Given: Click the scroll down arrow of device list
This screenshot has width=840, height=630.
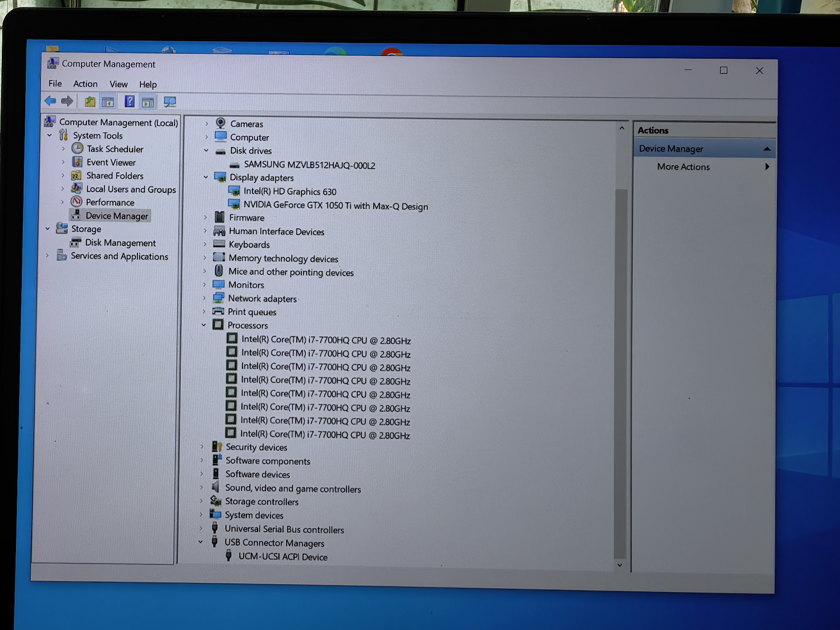Looking at the screenshot, I should tap(619, 565).
